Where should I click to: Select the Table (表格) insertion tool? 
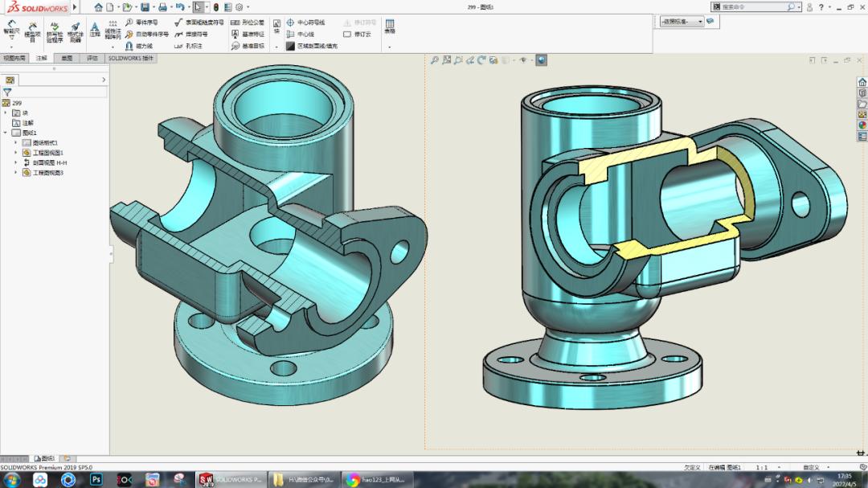(x=389, y=28)
